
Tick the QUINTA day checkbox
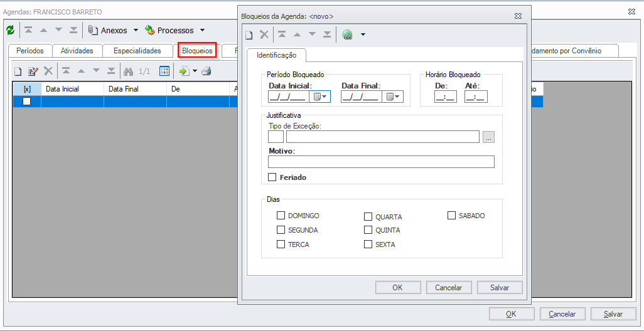tap(368, 229)
